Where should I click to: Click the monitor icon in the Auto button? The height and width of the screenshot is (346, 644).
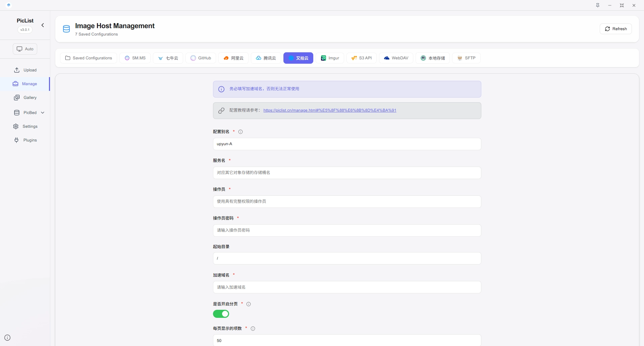[19, 49]
